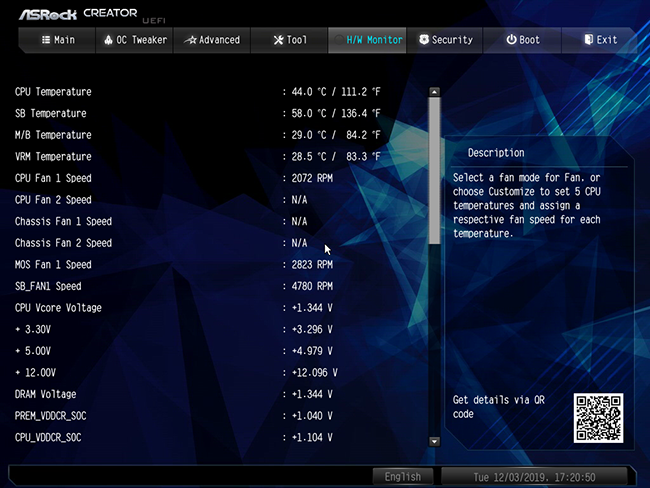Click the Tool wrench icon
The image size is (650, 488).
pos(279,40)
